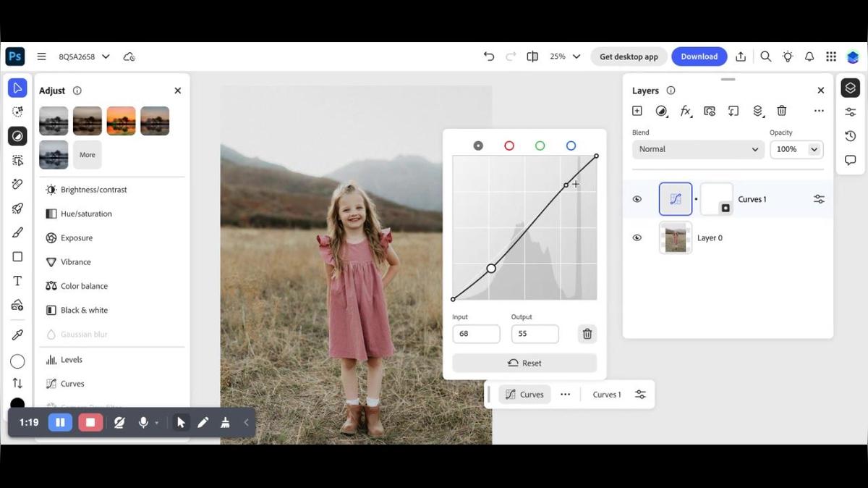Open the Blend mode Normal dropdown
The image size is (868, 488).
click(x=698, y=149)
